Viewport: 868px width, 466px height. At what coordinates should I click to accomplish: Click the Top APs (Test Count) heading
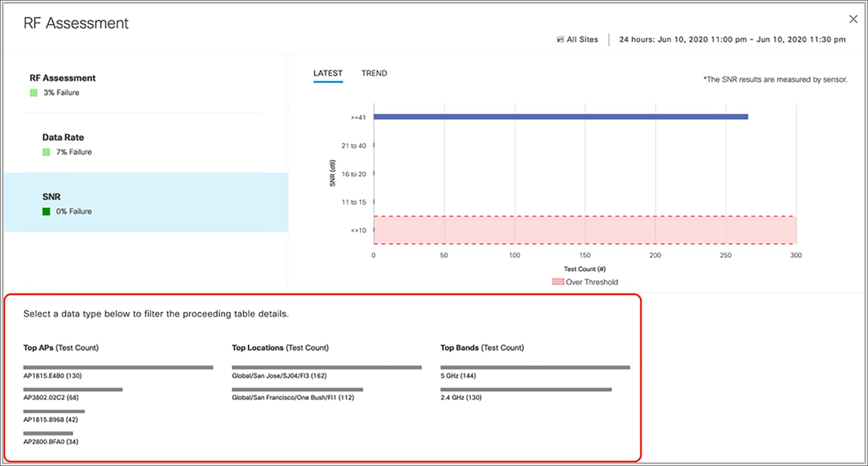tap(61, 348)
